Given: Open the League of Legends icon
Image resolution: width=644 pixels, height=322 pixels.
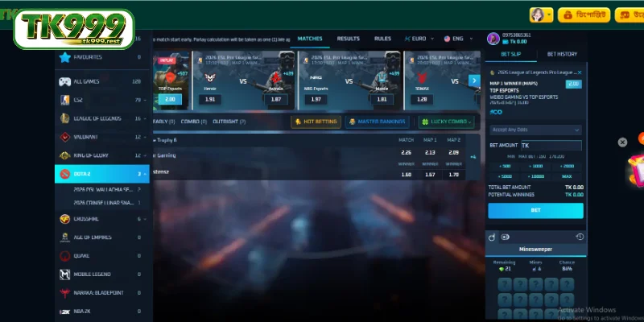Looking at the screenshot, I should pyautogui.click(x=64, y=118).
